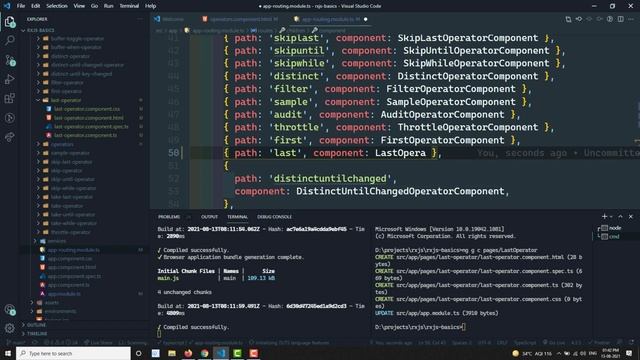Open the notification center icon
Viewport: 640px width, 360px height.
629,353
